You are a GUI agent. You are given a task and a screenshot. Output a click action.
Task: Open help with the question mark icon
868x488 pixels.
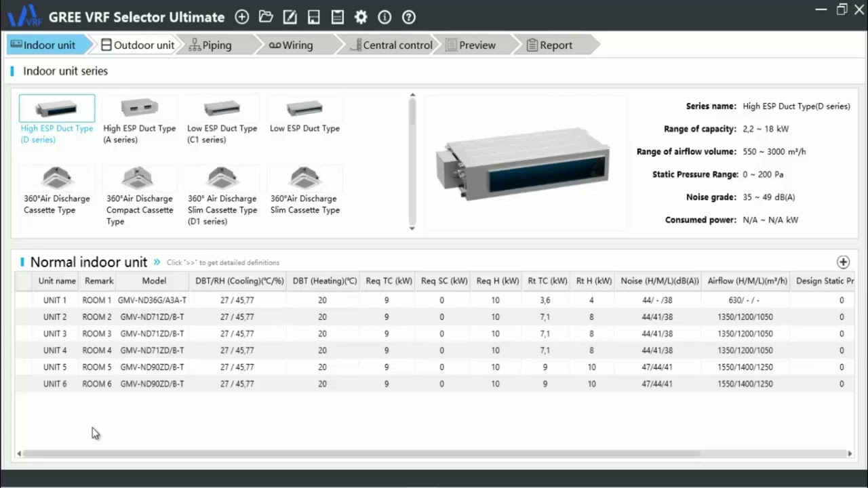408,17
